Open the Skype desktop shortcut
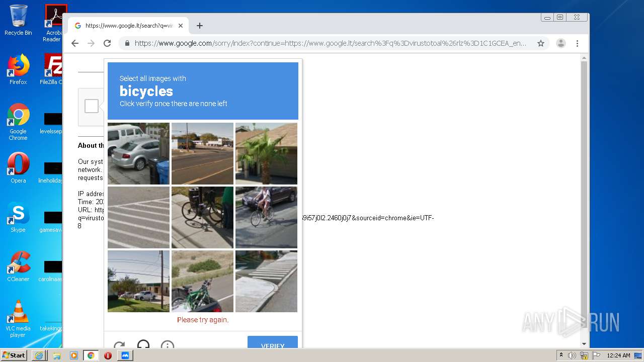The image size is (644, 362). tap(18, 217)
